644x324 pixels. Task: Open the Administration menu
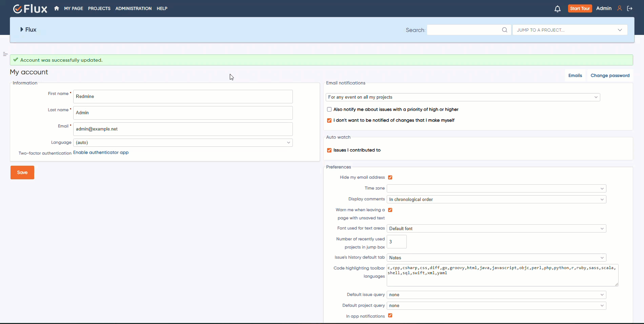(133, 8)
